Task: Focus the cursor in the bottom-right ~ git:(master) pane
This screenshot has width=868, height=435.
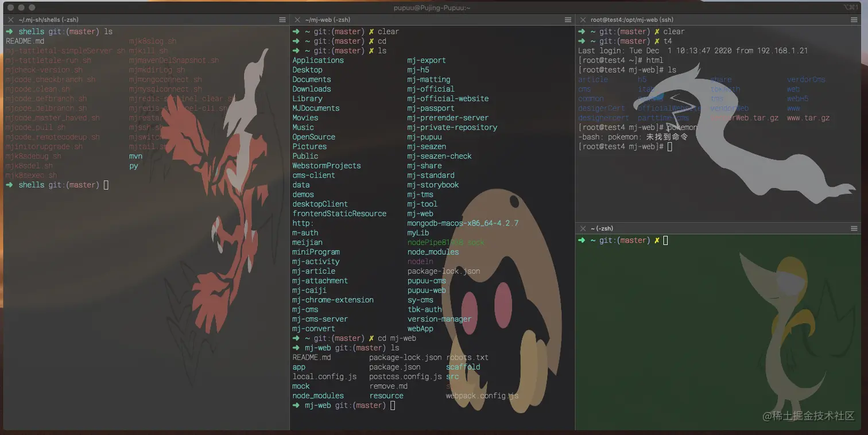Action: (x=665, y=240)
